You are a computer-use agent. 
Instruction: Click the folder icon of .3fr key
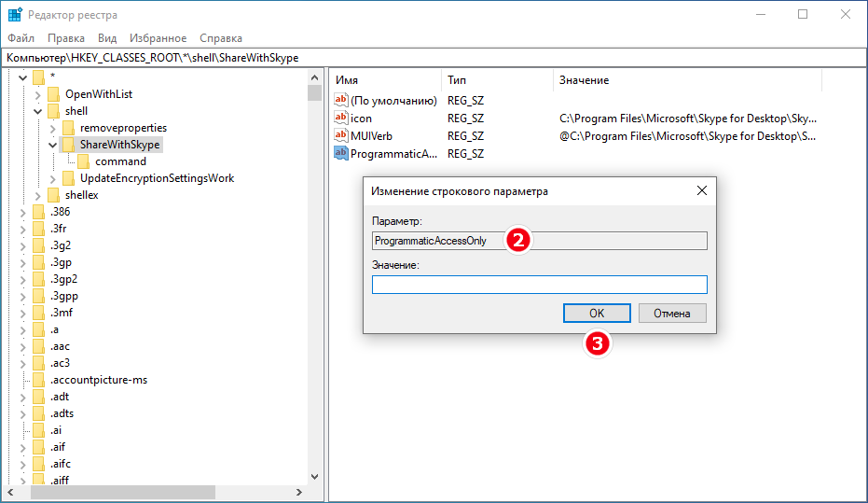point(39,229)
